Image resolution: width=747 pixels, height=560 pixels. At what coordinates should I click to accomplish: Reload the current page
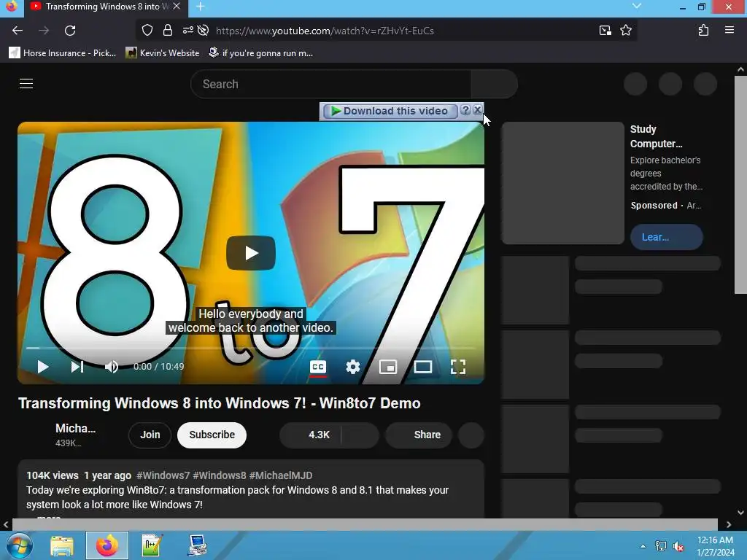pyautogui.click(x=70, y=31)
